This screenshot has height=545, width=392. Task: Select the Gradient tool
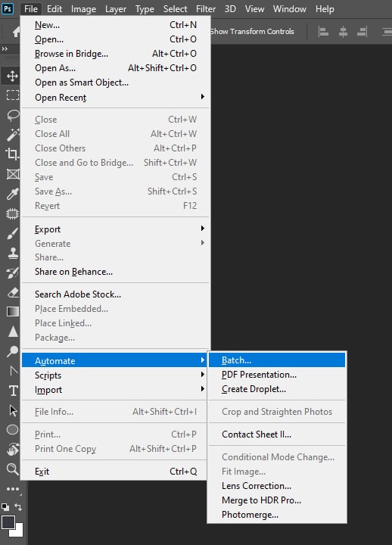(x=13, y=312)
